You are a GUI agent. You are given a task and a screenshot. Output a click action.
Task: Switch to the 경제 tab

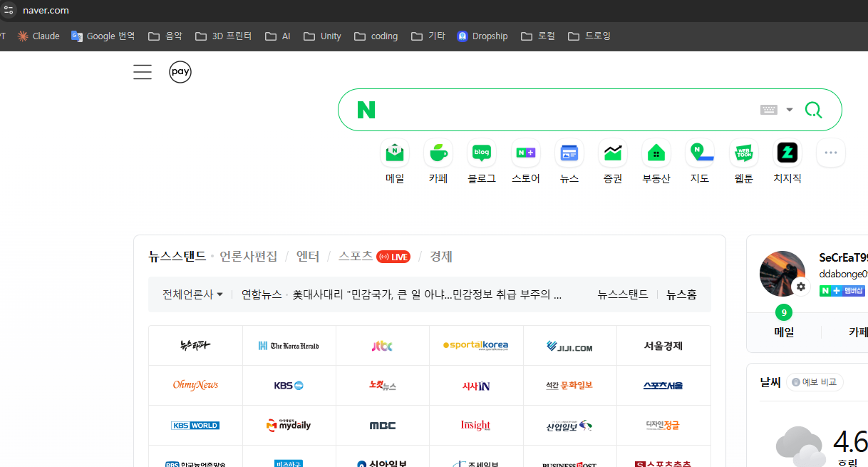pos(441,257)
